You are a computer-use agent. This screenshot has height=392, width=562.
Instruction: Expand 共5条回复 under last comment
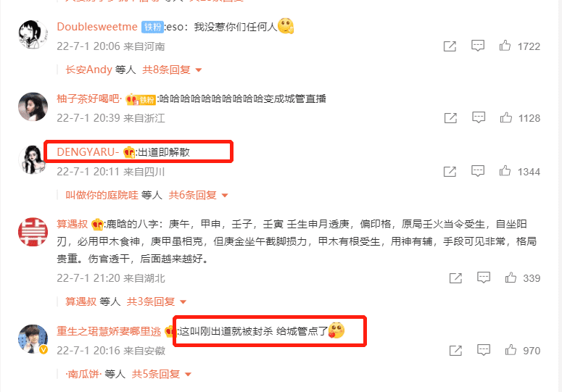tap(161, 374)
